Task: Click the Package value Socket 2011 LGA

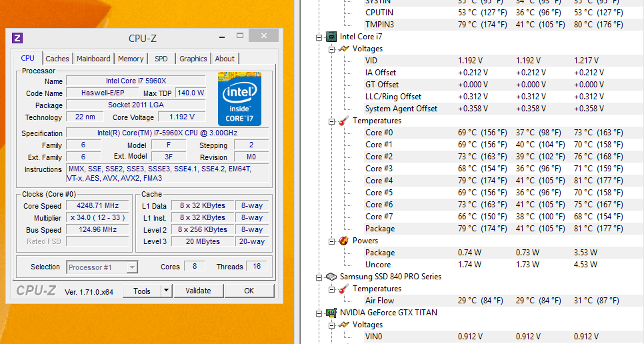Action: [x=136, y=105]
